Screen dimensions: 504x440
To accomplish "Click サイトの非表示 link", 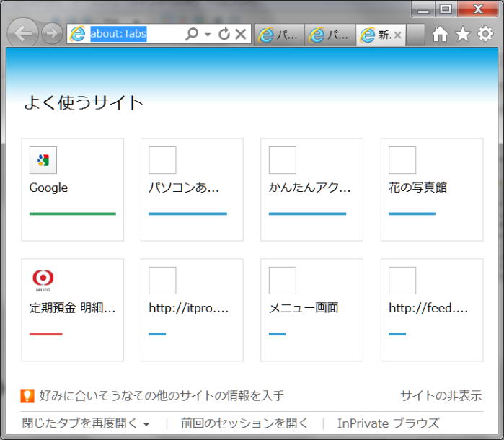I will tap(441, 395).
